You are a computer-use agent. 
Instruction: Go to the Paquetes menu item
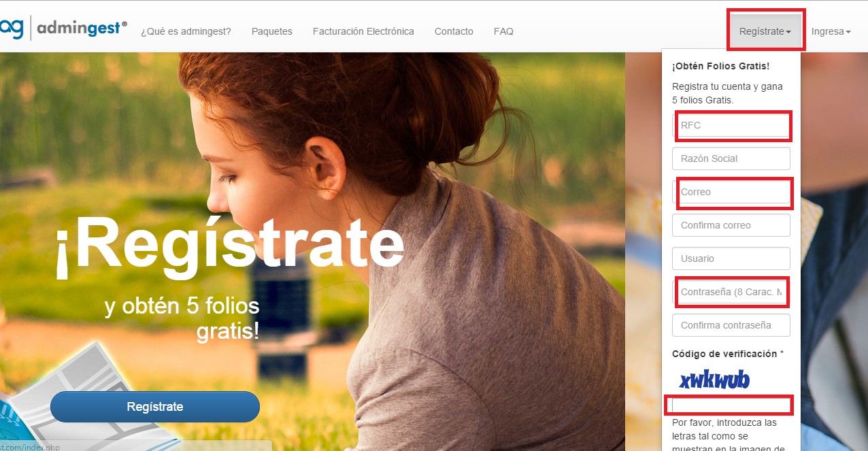[x=271, y=31]
